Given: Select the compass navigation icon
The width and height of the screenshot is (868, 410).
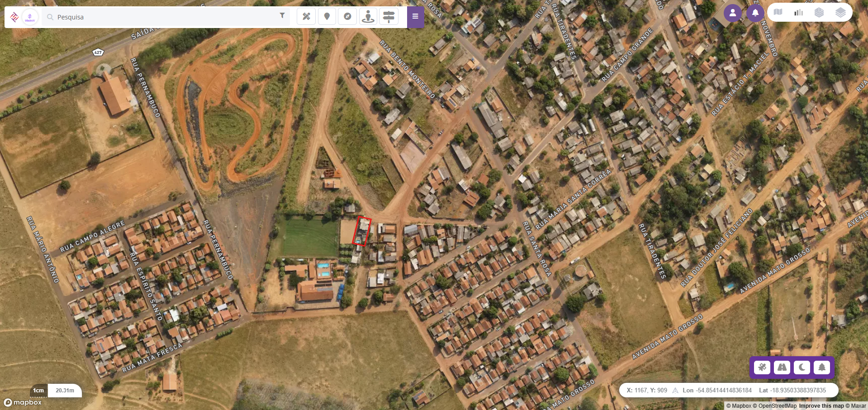Looking at the screenshot, I should (347, 17).
